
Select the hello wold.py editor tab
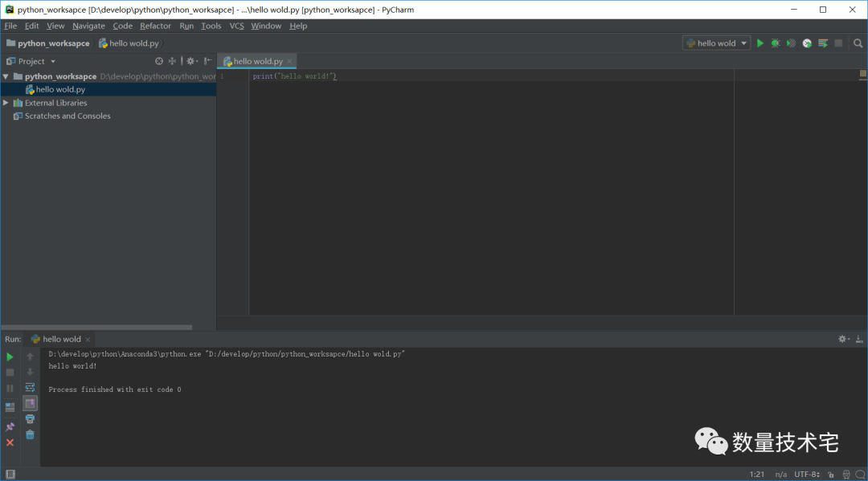pos(257,61)
